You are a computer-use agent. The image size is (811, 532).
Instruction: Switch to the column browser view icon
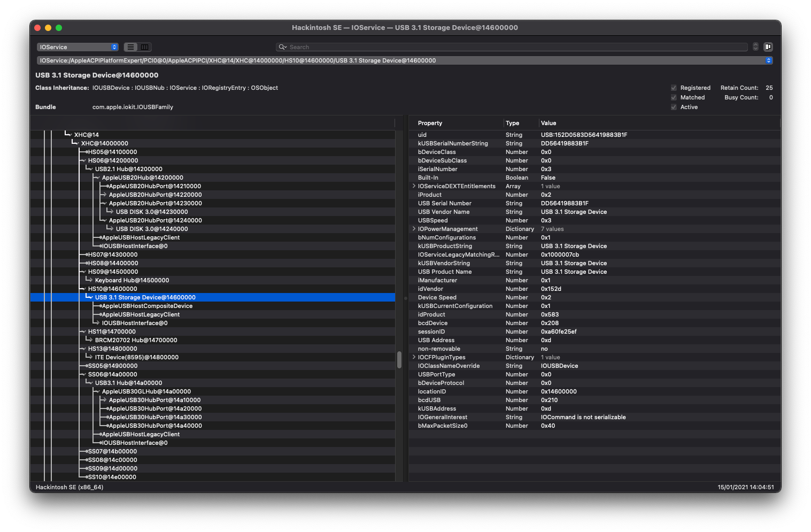[x=144, y=47]
